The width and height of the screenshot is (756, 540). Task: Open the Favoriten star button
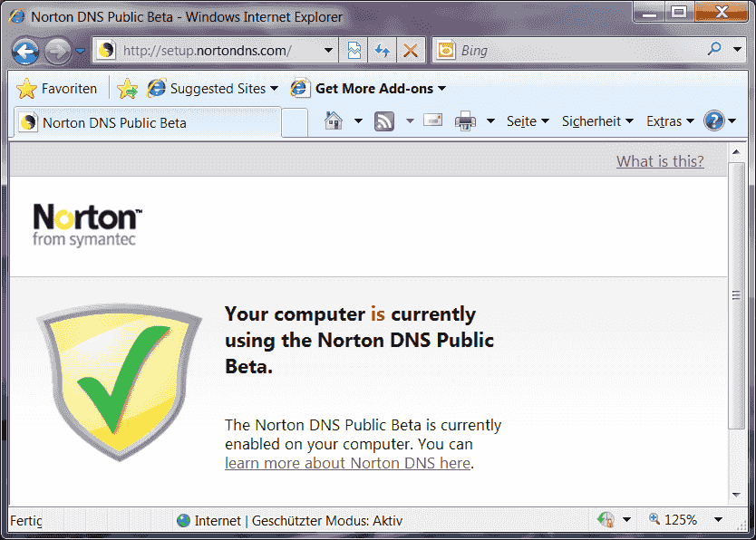57,89
